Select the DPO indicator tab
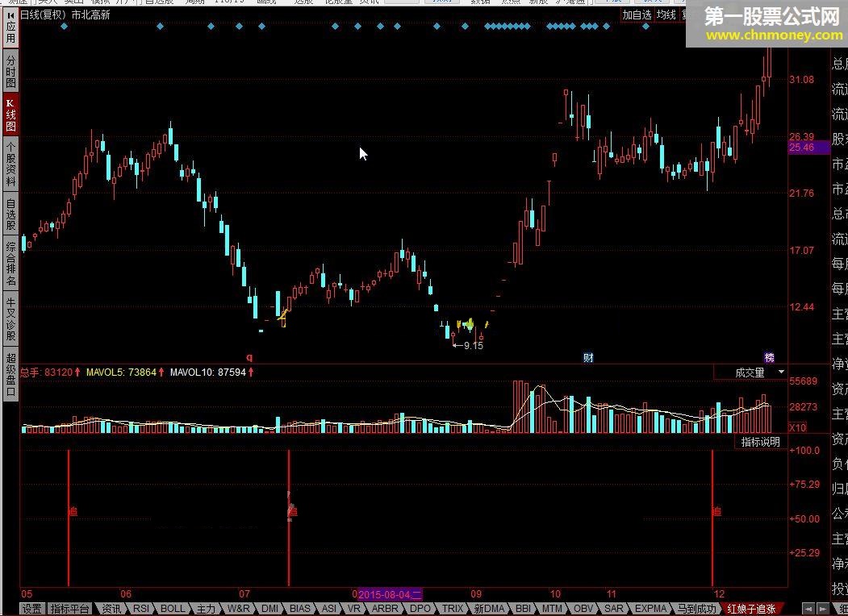The width and height of the screenshot is (848, 616). point(420,609)
